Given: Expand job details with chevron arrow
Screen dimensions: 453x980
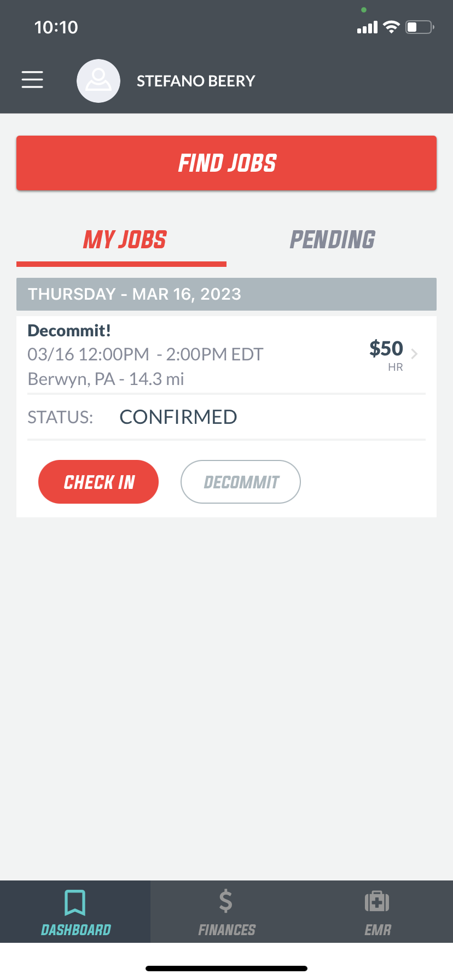Looking at the screenshot, I should (x=414, y=354).
